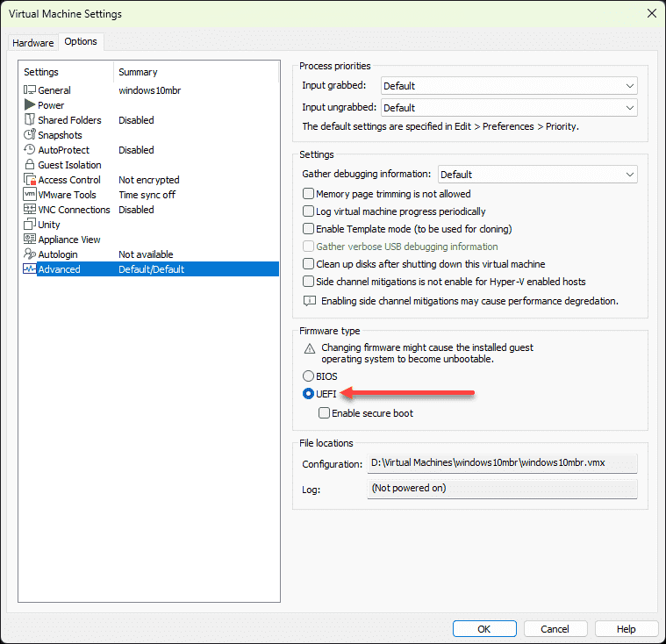This screenshot has width=666, height=644.
Task: Click the Log location field
Action: [502, 489]
